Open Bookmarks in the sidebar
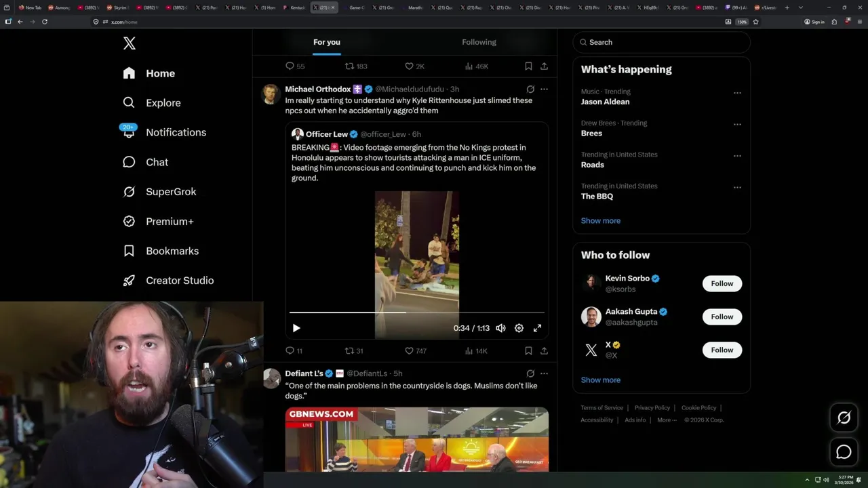This screenshot has height=488, width=868. (161, 251)
